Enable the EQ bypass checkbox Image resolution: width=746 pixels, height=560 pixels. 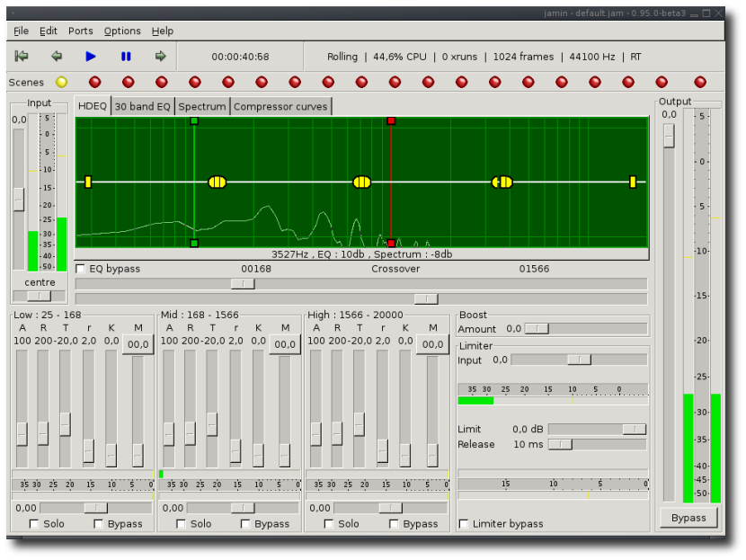(x=81, y=269)
